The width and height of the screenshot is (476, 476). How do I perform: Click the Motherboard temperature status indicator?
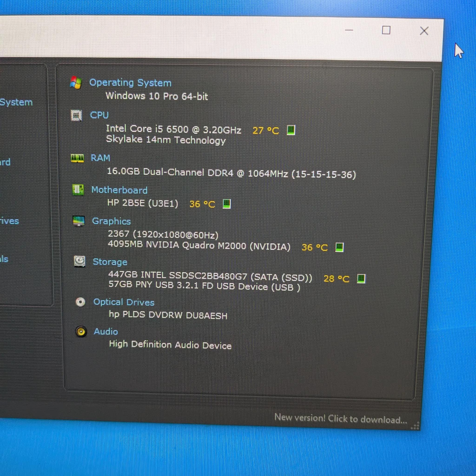pyautogui.click(x=227, y=204)
